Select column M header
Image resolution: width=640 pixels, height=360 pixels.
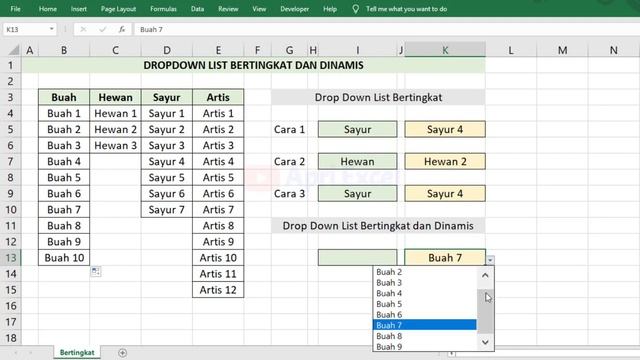[x=562, y=50]
